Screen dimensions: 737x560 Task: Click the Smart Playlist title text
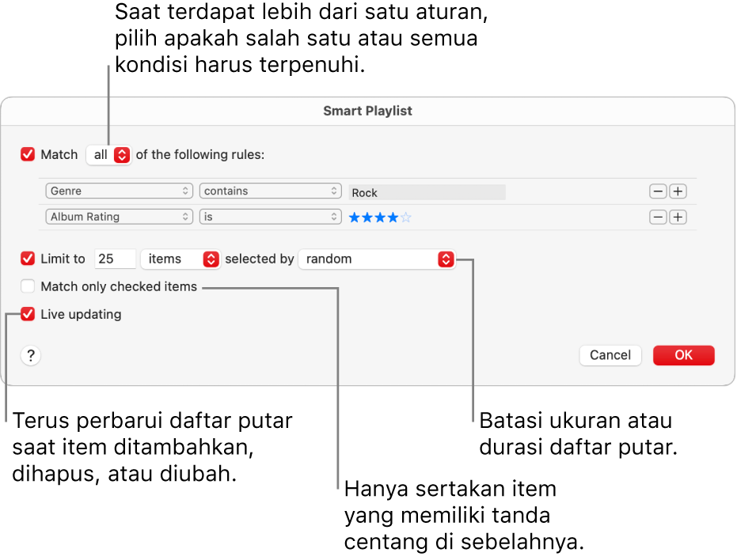[367, 111]
